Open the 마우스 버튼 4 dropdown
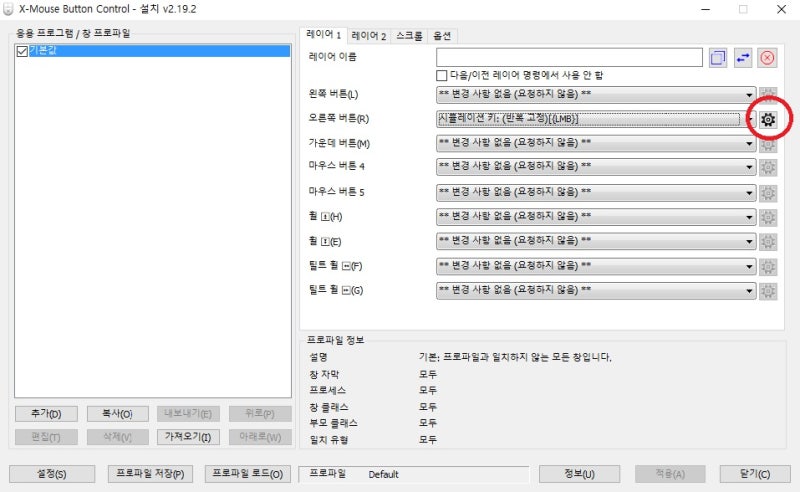This screenshot has height=492, width=800. (596, 167)
